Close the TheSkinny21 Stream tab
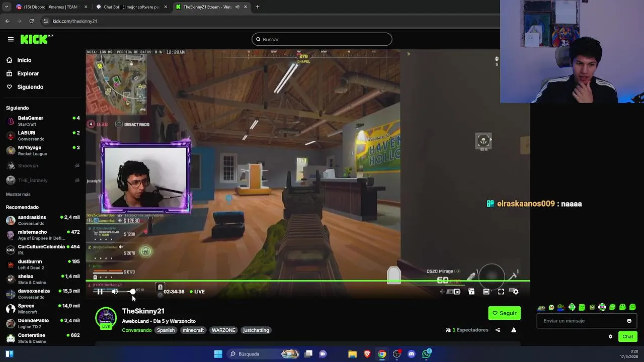The image size is (644, 362). coord(246,7)
